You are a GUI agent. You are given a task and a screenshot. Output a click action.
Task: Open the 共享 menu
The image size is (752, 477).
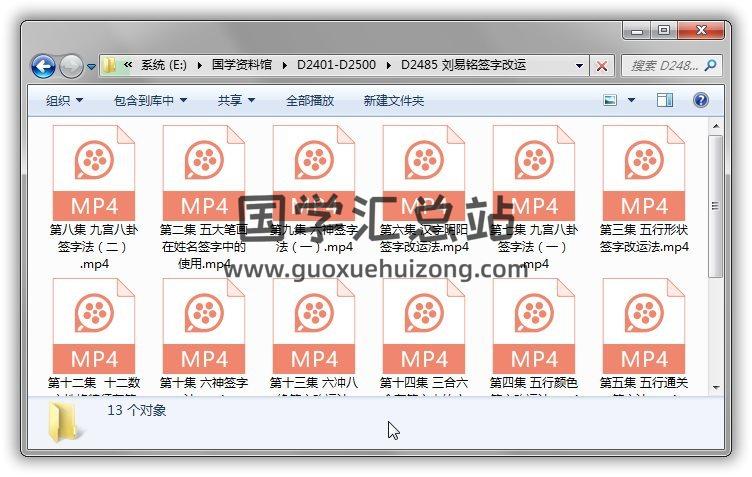pos(236,101)
